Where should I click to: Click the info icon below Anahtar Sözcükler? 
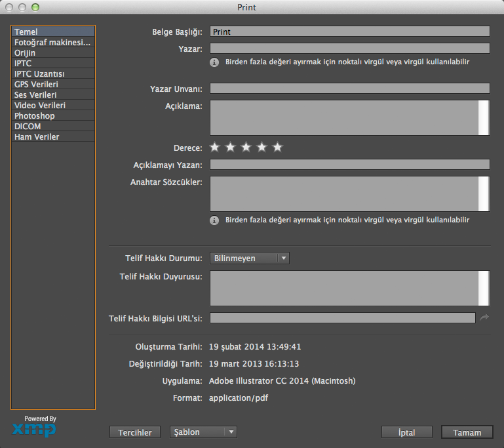[214, 220]
